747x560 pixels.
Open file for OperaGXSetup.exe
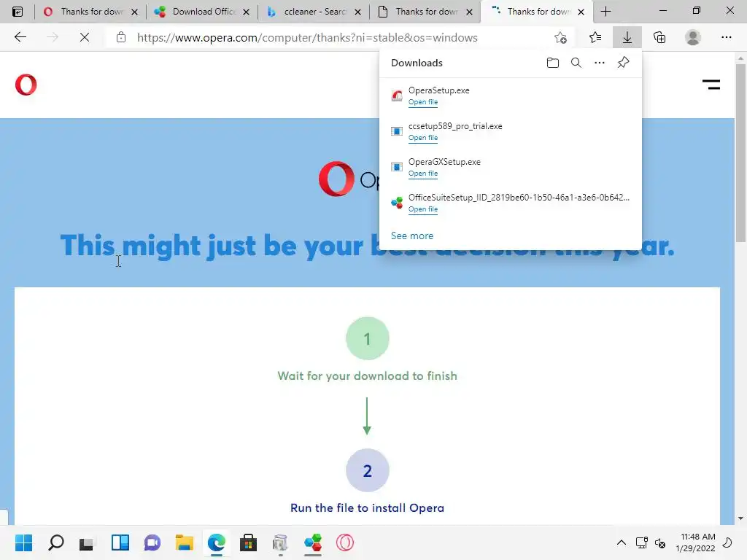422,174
